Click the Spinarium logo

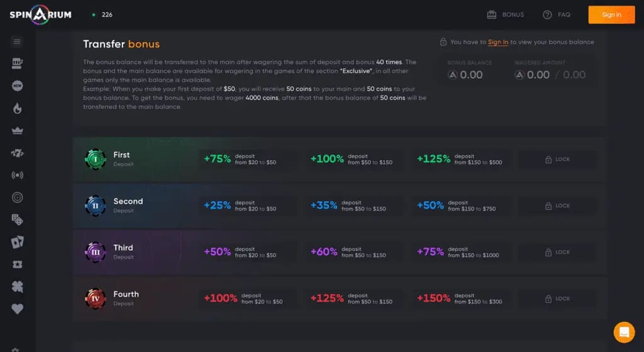[41, 14]
